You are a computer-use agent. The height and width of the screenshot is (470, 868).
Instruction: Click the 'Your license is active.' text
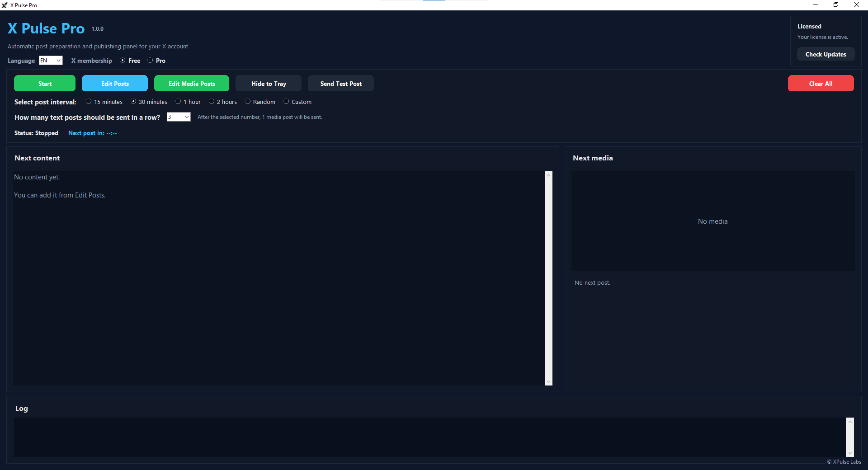823,37
